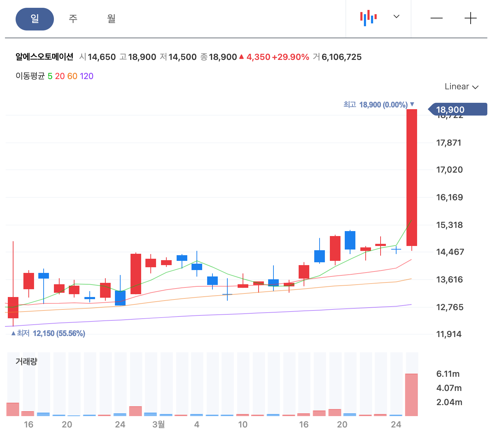Click the largest red volume bar
This screenshot has height=448, width=493.
click(x=411, y=394)
